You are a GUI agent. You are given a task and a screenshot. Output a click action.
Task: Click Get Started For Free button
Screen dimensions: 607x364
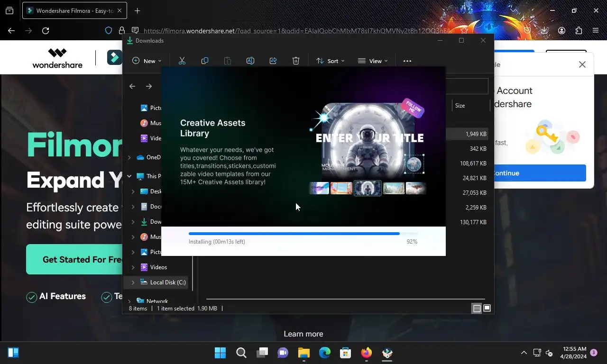tap(74, 259)
